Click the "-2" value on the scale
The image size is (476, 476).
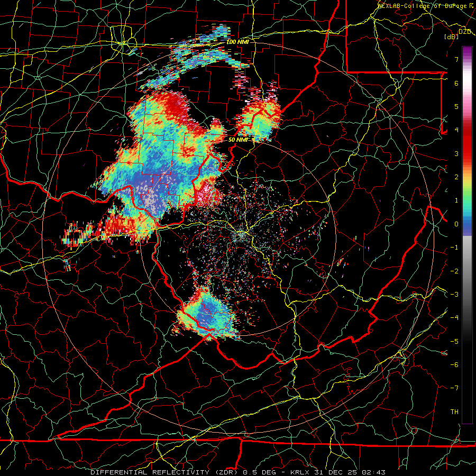[x=454, y=271]
